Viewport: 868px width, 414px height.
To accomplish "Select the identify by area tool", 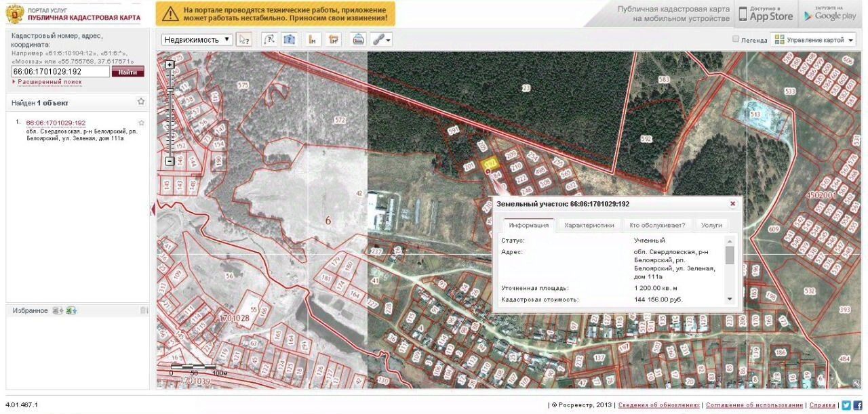I will 290,39.
